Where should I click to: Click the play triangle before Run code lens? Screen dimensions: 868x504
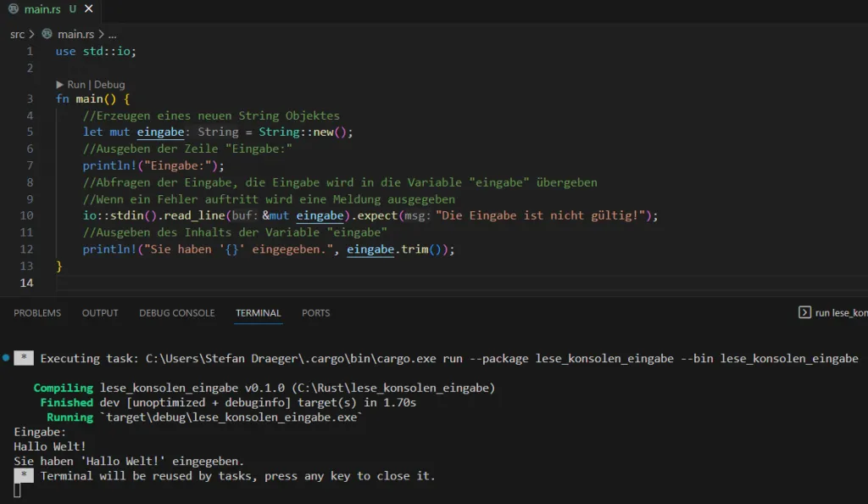coord(60,85)
